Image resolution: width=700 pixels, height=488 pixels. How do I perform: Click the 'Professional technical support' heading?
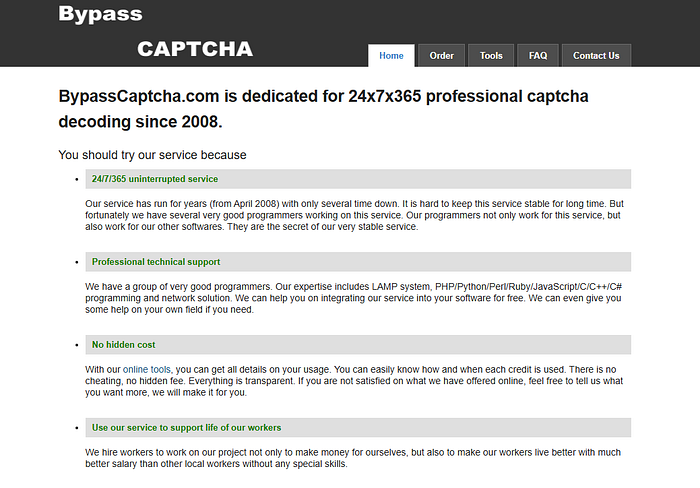point(358,262)
